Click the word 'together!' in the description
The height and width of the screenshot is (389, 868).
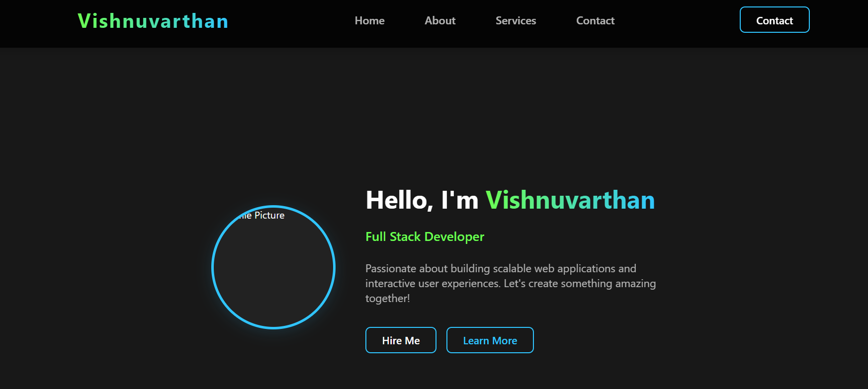coord(387,299)
